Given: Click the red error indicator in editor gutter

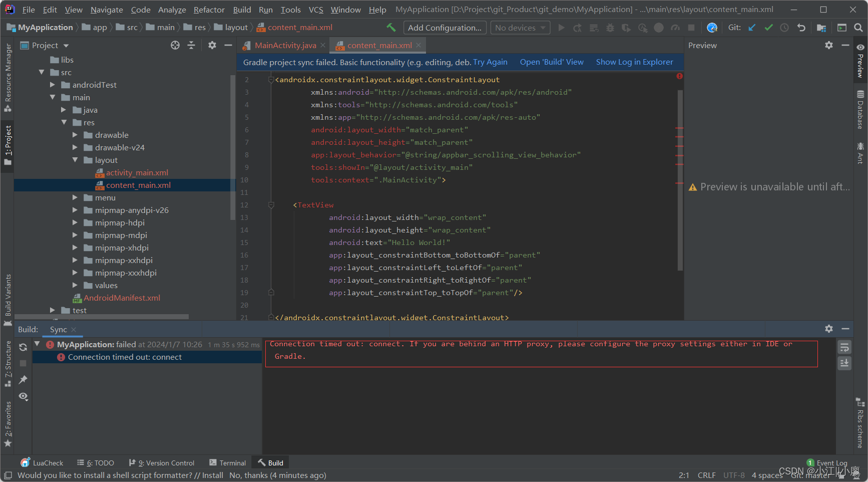Looking at the screenshot, I should 679,76.
